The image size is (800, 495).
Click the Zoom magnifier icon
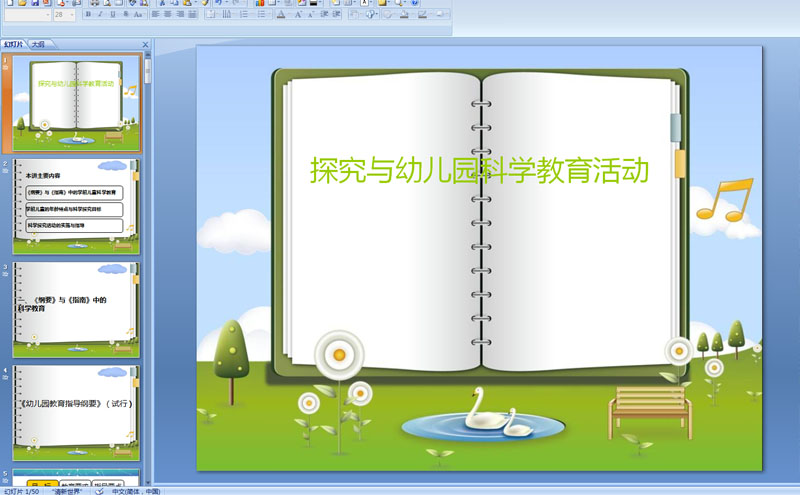(x=398, y=3)
